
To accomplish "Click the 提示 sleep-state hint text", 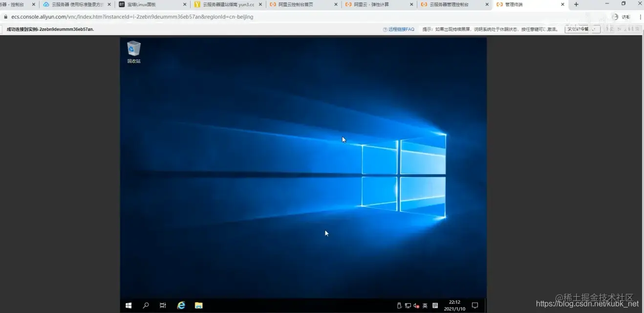I will (490, 29).
